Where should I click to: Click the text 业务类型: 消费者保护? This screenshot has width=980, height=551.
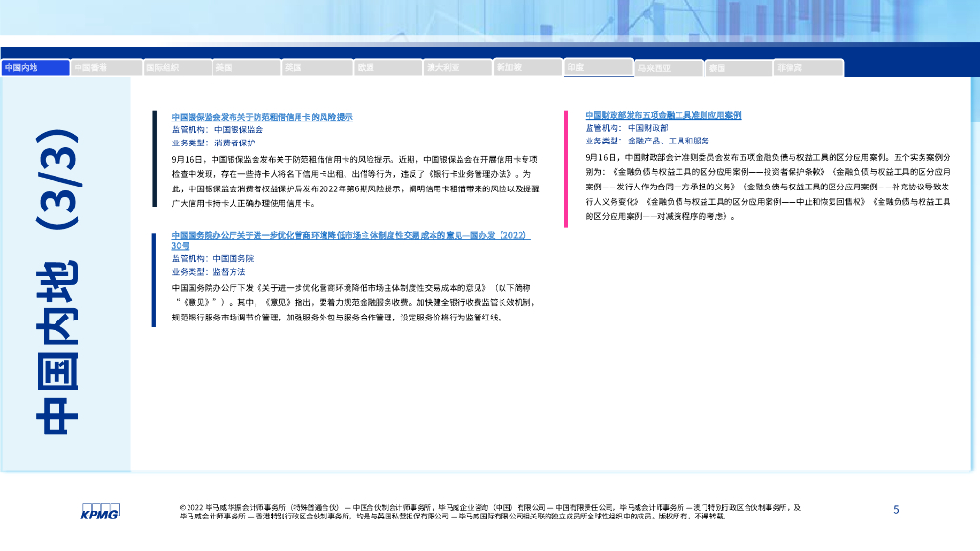click(213, 143)
